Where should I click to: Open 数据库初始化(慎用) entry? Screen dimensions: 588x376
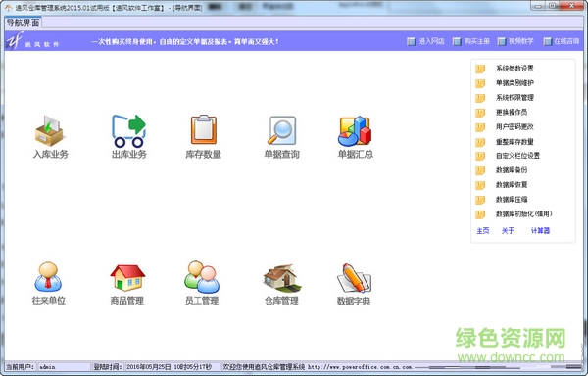pyautogui.click(x=524, y=213)
